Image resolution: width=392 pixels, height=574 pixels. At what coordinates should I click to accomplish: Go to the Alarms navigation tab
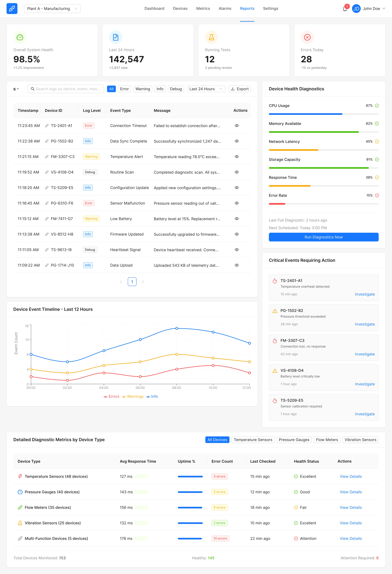point(225,9)
